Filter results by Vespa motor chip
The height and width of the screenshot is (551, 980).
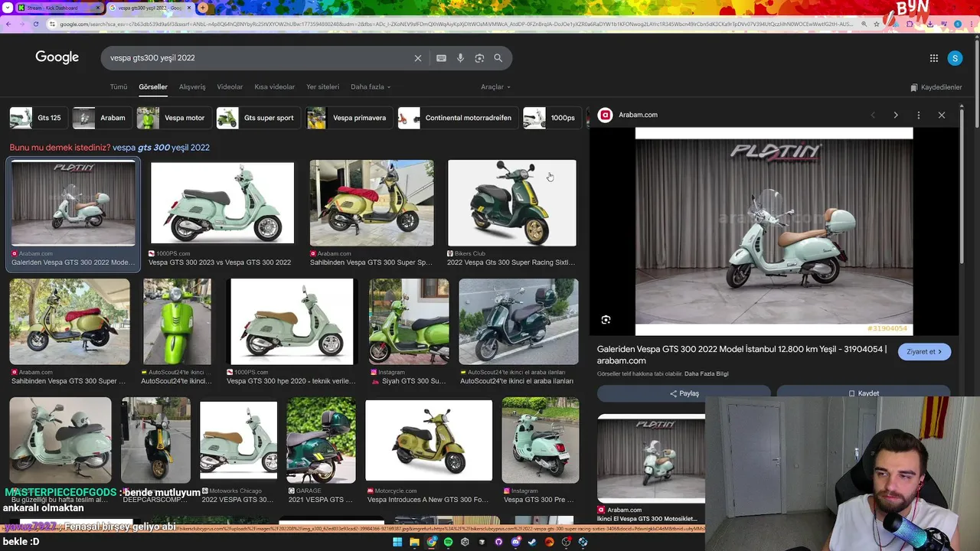(x=175, y=118)
